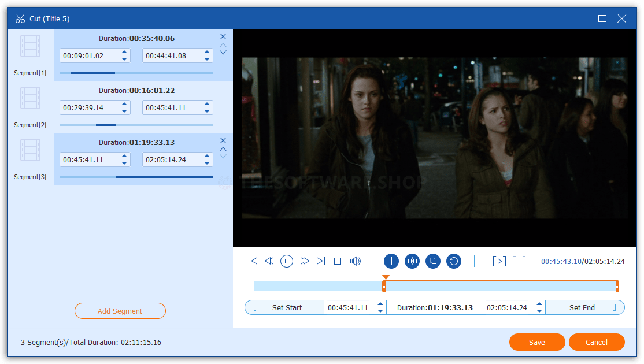Decrease Segment[2] end time 00:45:41.11
Screen dimensions: 644x364
pyautogui.click(x=207, y=111)
